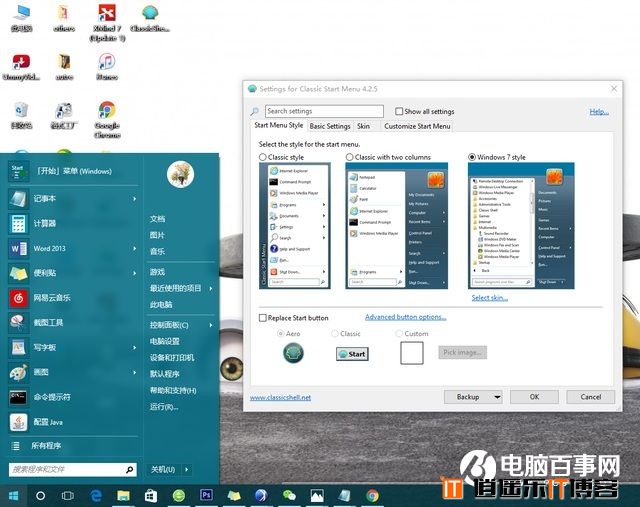
Task: Open Command Prompt (命令提示符) icon
Action: click(18, 397)
